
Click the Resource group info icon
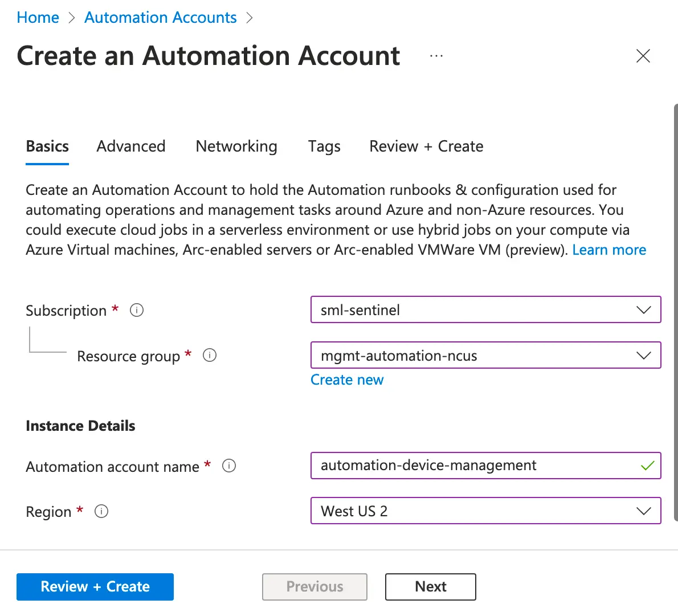(x=210, y=356)
